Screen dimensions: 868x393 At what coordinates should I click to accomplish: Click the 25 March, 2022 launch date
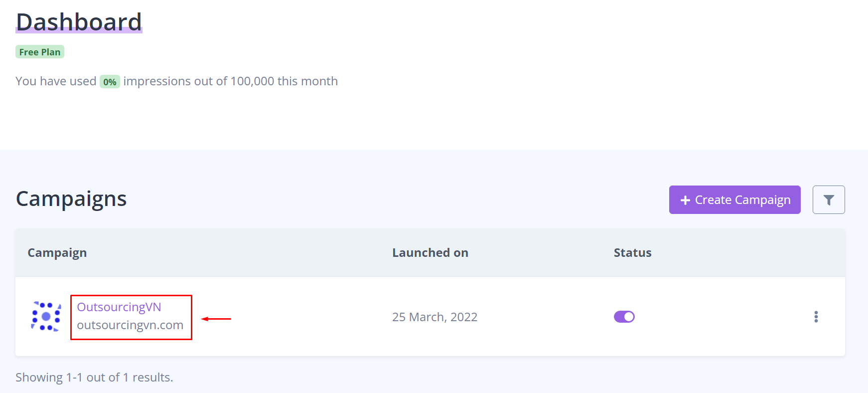click(x=434, y=317)
